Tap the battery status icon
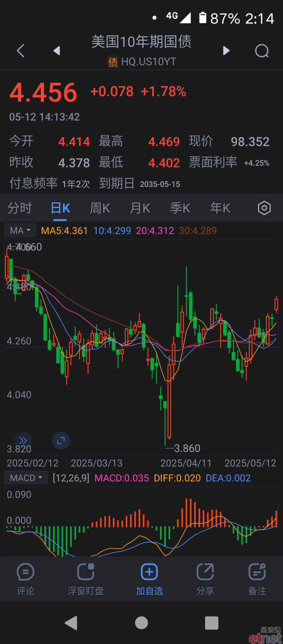The height and width of the screenshot is (644, 283). coord(202,18)
